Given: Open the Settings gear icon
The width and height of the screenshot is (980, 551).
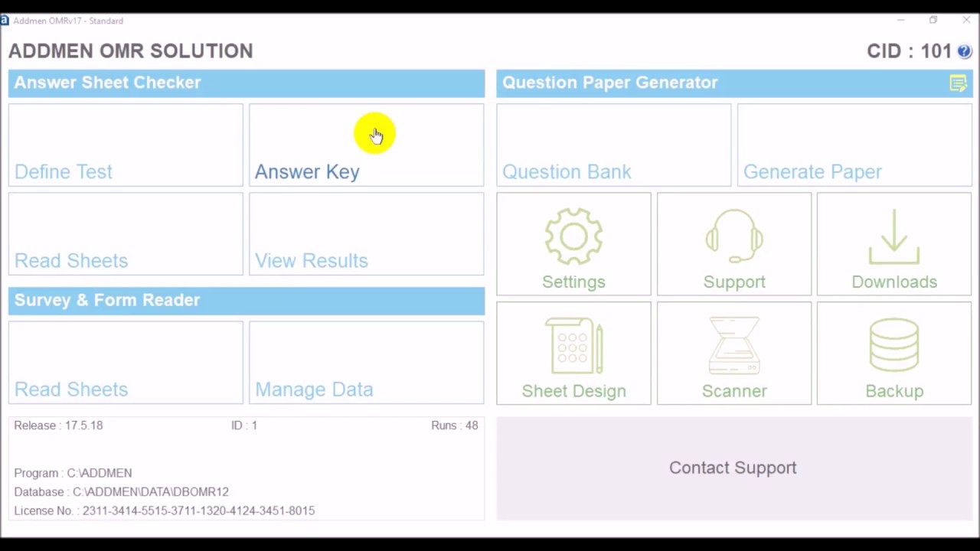Looking at the screenshot, I should click(573, 237).
